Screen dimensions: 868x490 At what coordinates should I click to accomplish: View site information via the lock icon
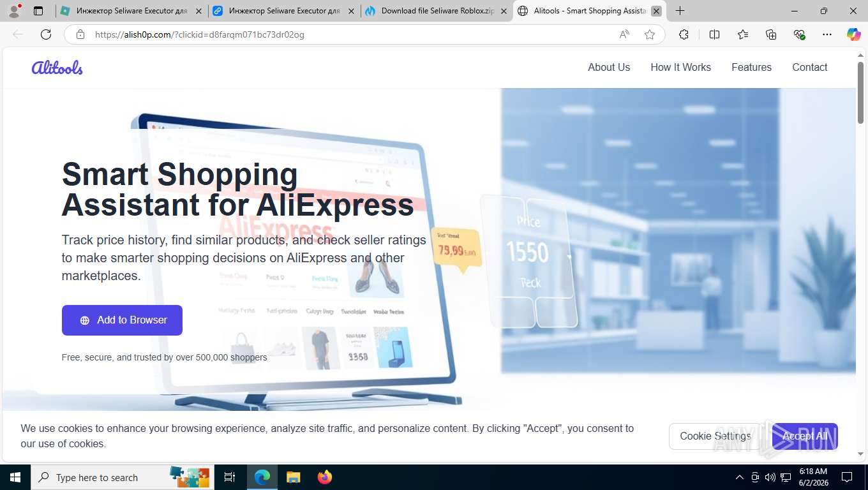(80, 34)
